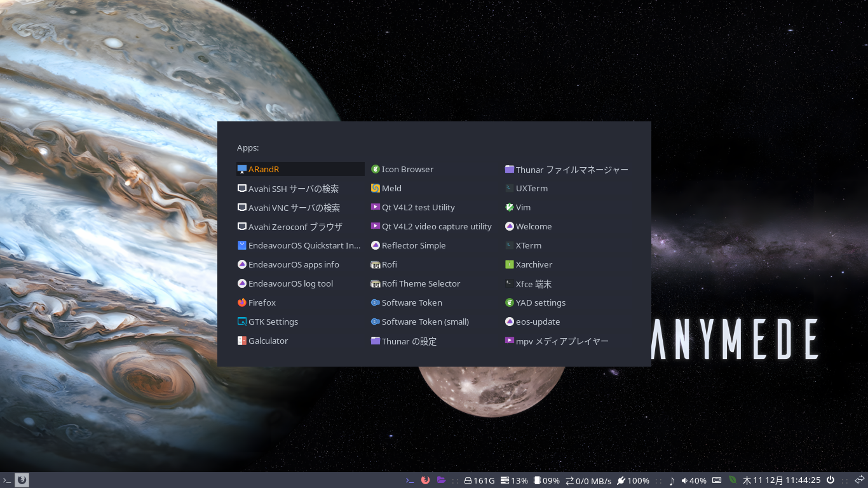This screenshot has height=488, width=868.
Task: Click the 0/0 MB/s network indicator
Action: (x=588, y=481)
